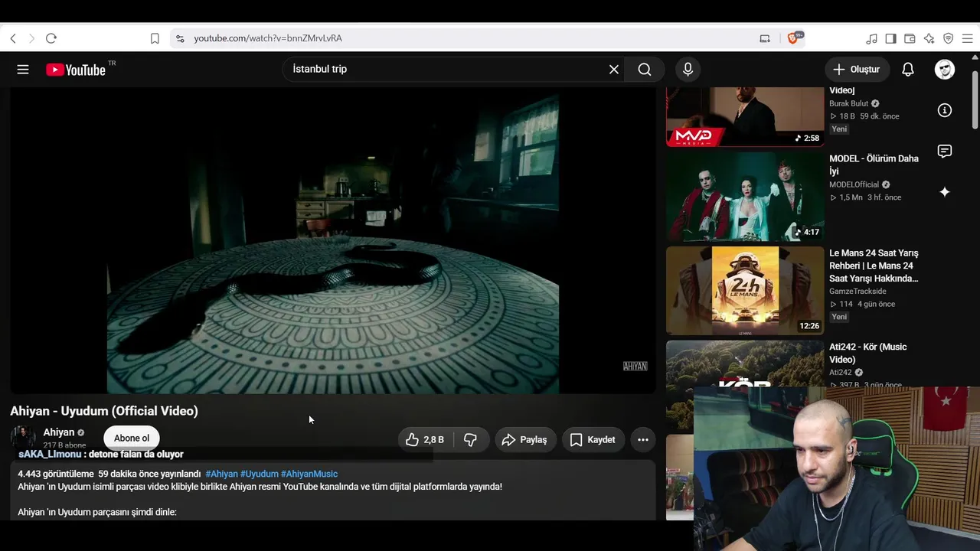The width and height of the screenshot is (980, 551).
Task: Open the Burak Bulut video thumbnail with 2:58
Action: click(x=745, y=116)
